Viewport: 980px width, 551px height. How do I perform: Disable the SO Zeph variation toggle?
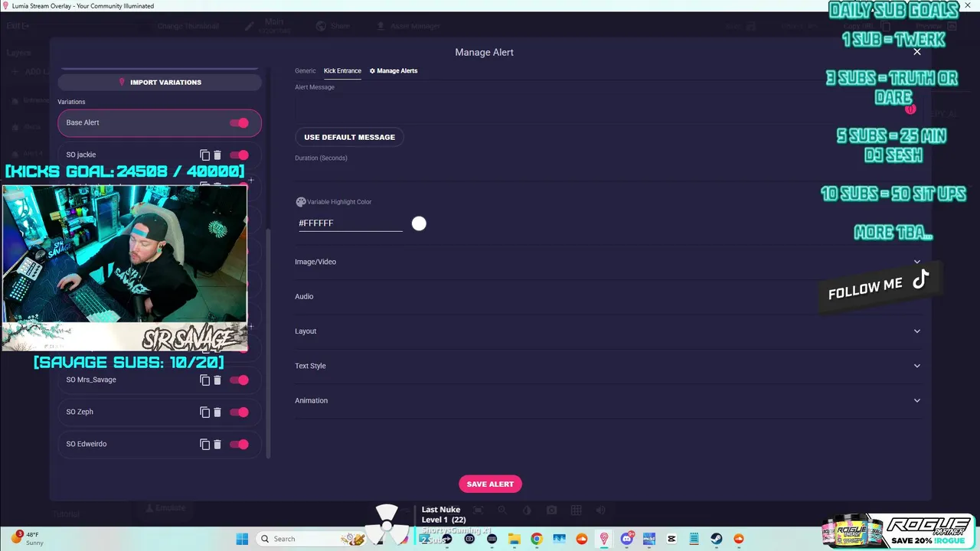coord(240,412)
